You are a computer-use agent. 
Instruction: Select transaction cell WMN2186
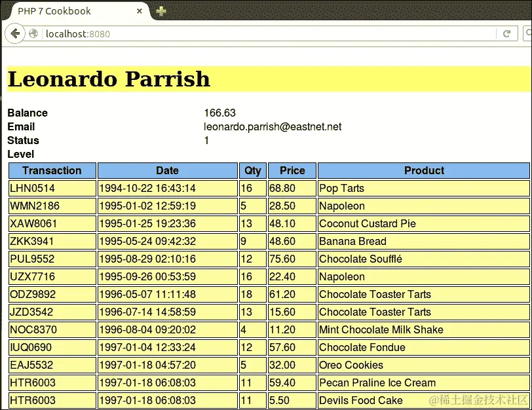(52, 206)
